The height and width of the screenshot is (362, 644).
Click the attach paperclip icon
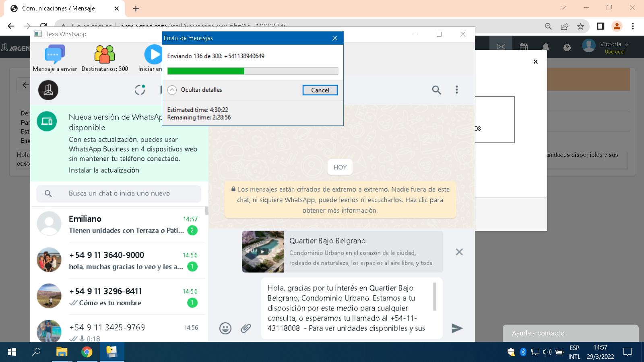click(246, 328)
